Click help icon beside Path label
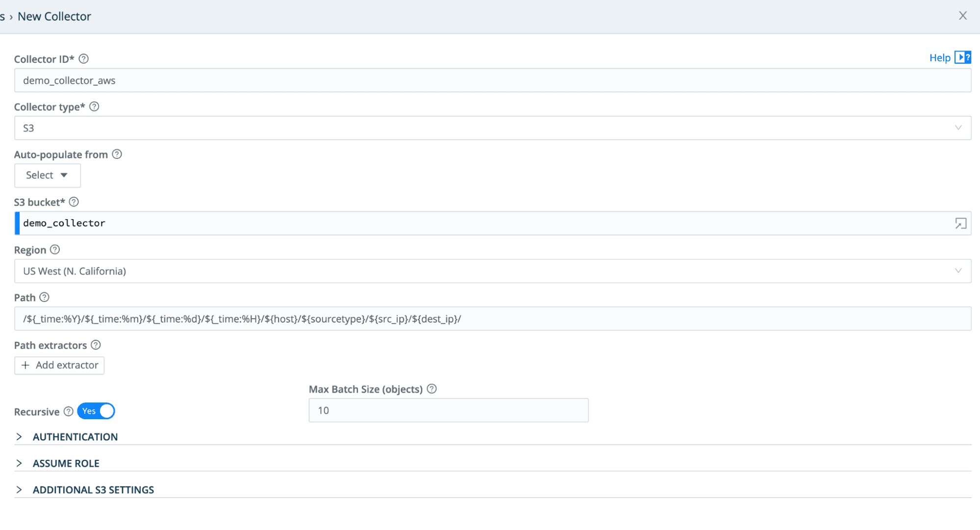 44,297
